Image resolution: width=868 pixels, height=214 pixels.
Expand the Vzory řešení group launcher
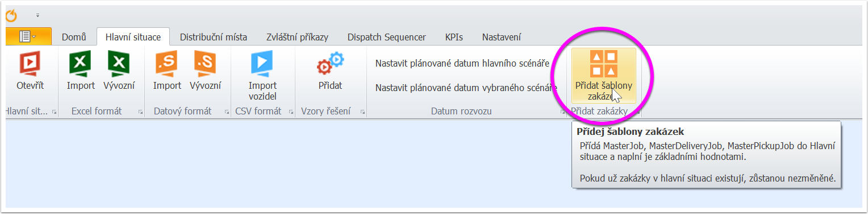(362, 112)
